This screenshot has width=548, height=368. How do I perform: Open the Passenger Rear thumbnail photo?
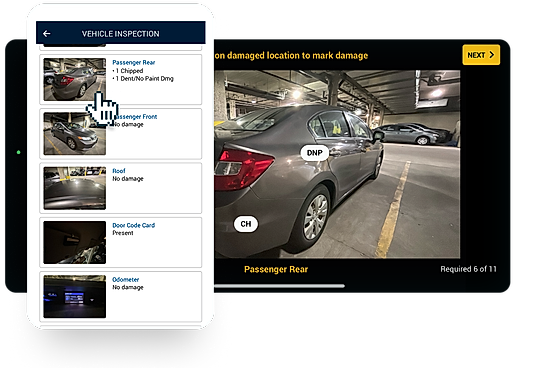click(74, 79)
